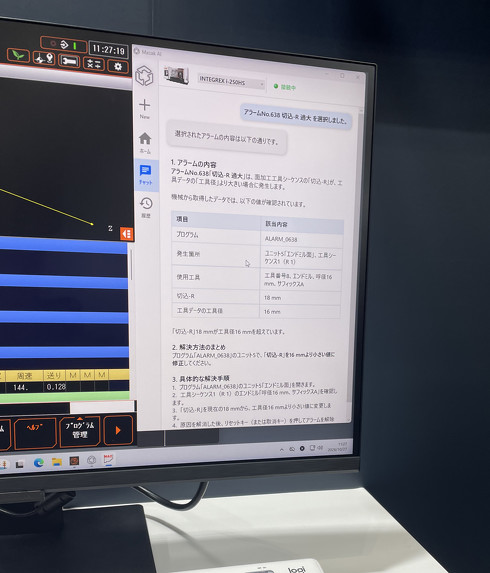The image size is (490, 573).
Task: Click the ヘルプ softkey button
Action: tap(35, 433)
